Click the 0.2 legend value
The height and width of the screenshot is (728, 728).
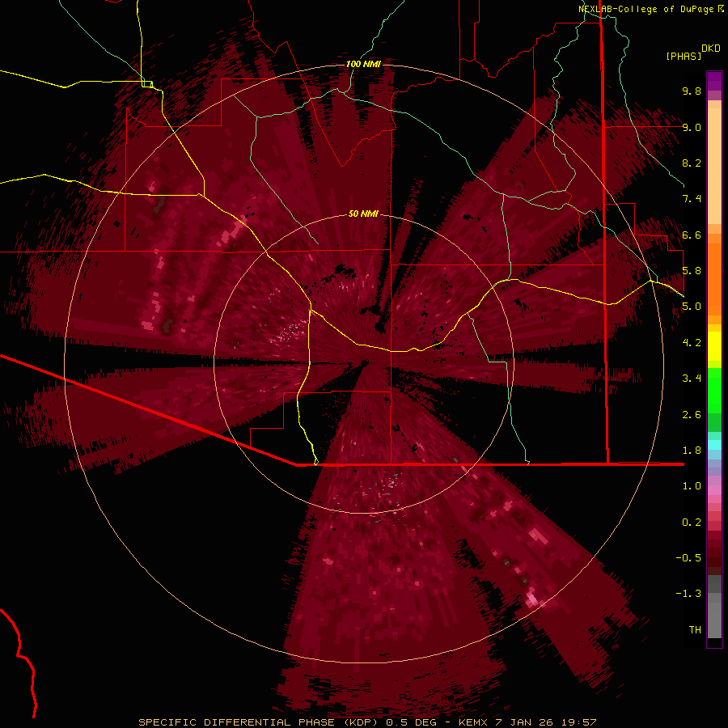(692, 523)
